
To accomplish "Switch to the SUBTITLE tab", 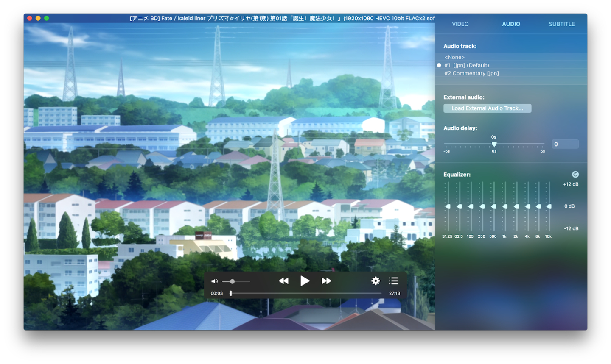I will [561, 24].
